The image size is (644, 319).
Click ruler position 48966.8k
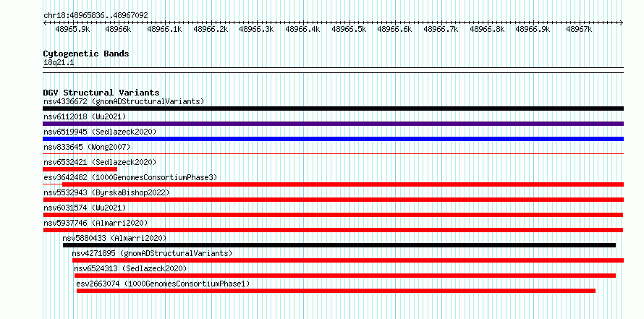488,29
